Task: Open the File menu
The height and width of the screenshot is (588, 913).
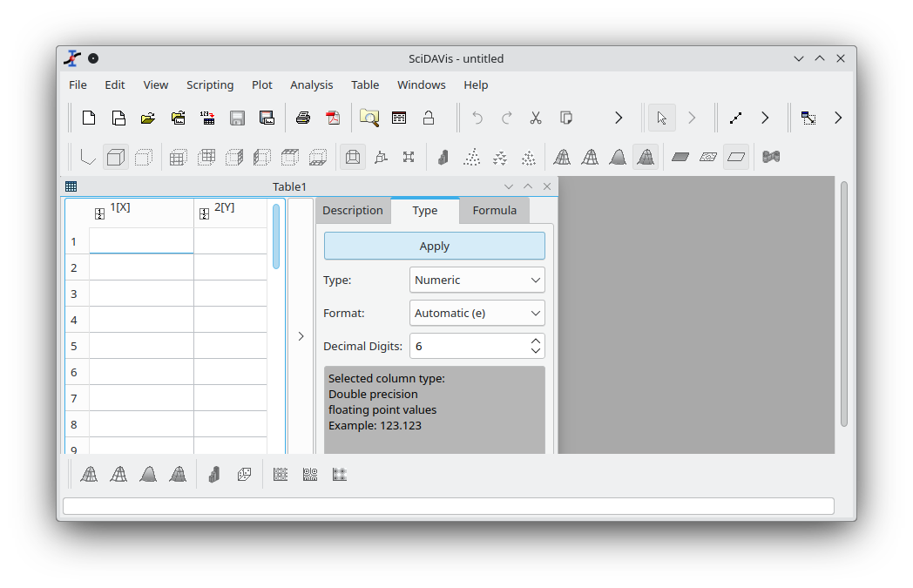Action: [78, 85]
